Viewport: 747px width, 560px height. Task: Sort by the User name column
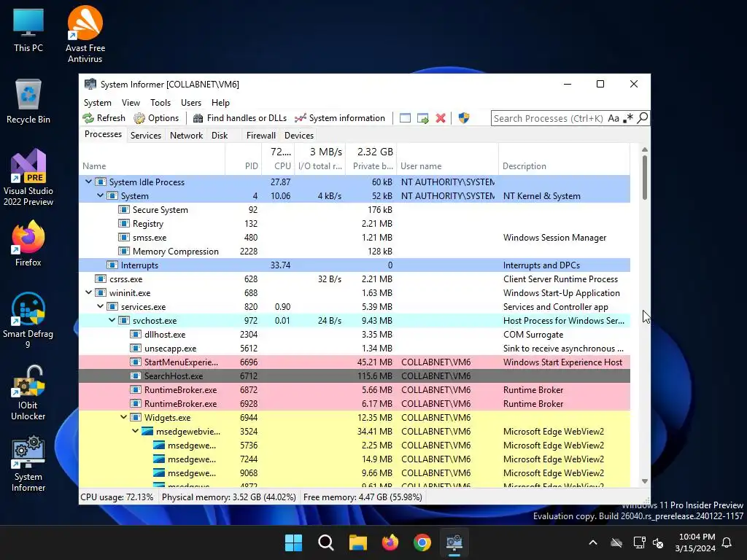(447, 159)
